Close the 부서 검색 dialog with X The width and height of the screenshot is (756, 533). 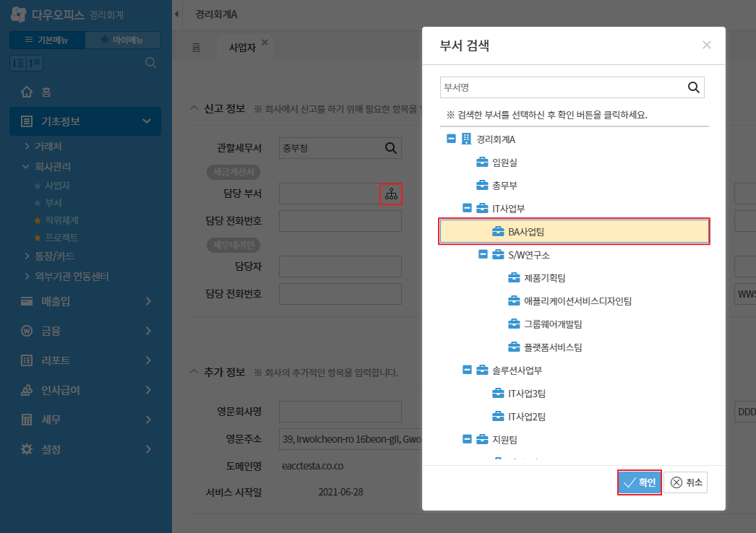tap(706, 45)
